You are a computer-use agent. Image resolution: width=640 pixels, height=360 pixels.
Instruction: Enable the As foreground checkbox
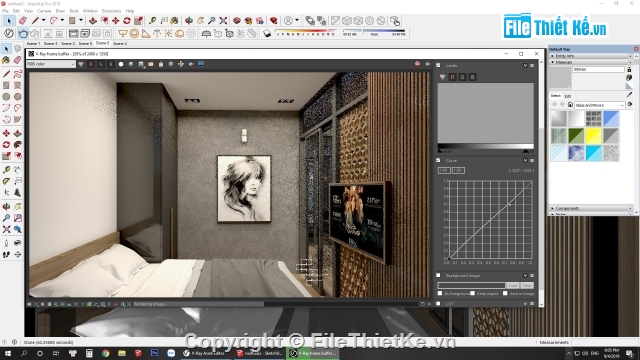(440, 293)
